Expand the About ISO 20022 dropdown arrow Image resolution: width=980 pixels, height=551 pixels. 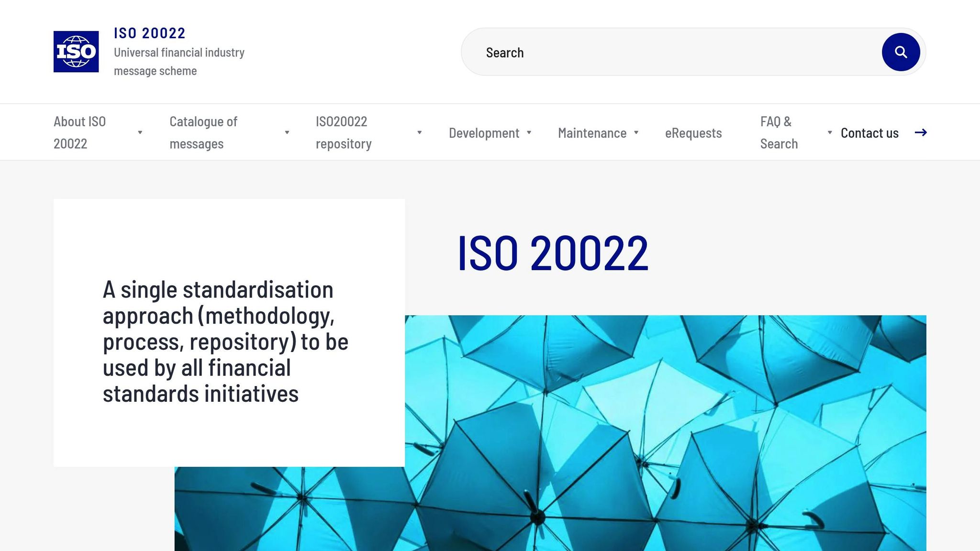click(x=140, y=133)
